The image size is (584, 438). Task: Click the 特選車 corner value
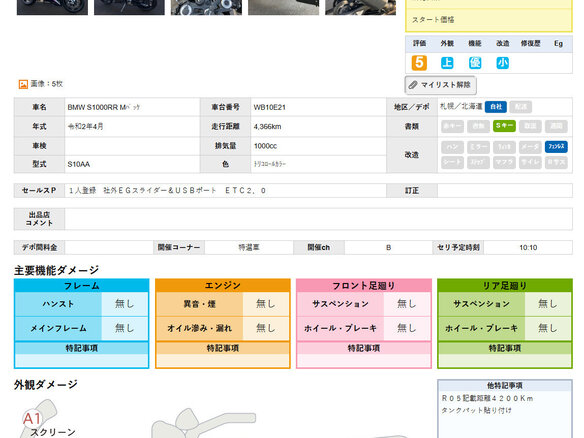point(249,247)
